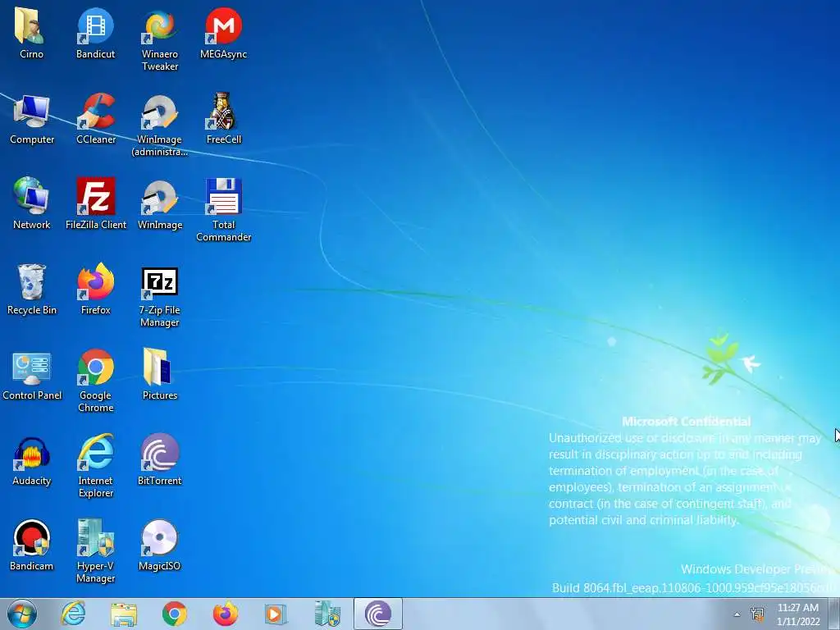Image resolution: width=840 pixels, height=630 pixels.
Task: Switch to the active BitTorrent taskbar button
Action: [x=377, y=614]
